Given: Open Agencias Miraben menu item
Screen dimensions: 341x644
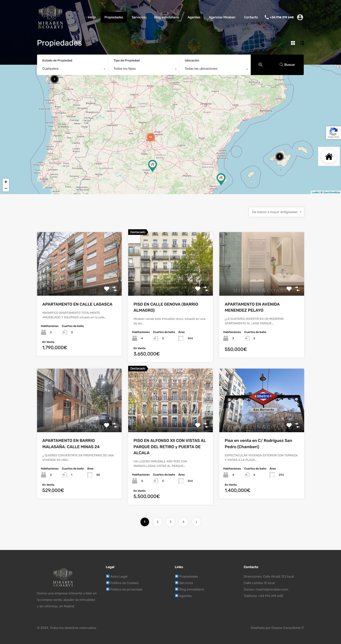Looking at the screenshot, I should [222, 17].
